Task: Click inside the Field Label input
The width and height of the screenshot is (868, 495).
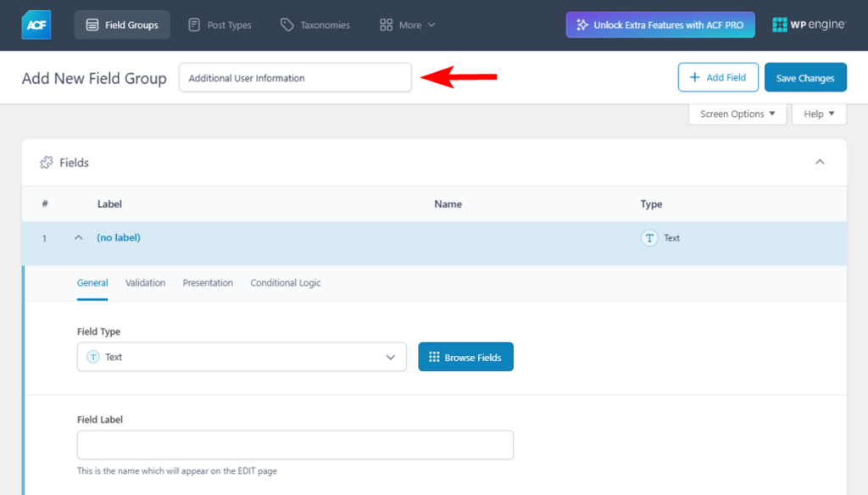Action: tap(295, 444)
